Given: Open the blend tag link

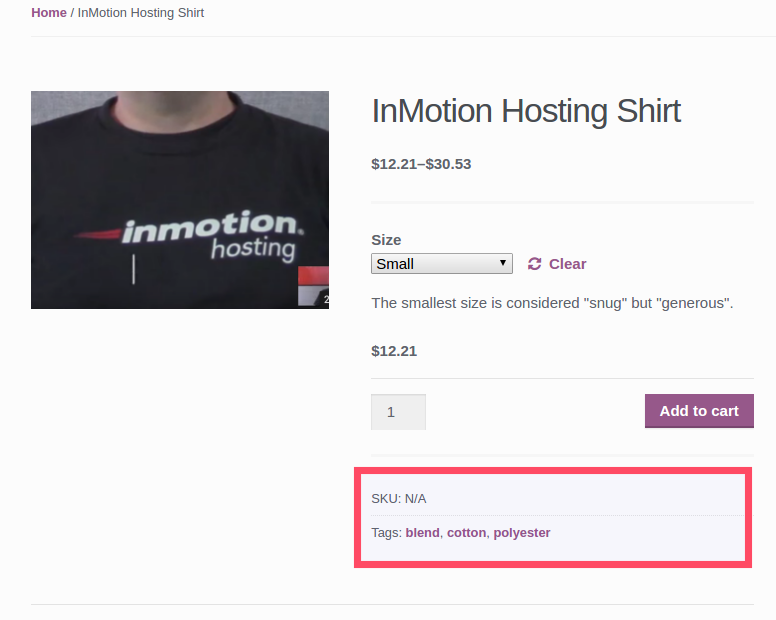Looking at the screenshot, I should point(422,533).
